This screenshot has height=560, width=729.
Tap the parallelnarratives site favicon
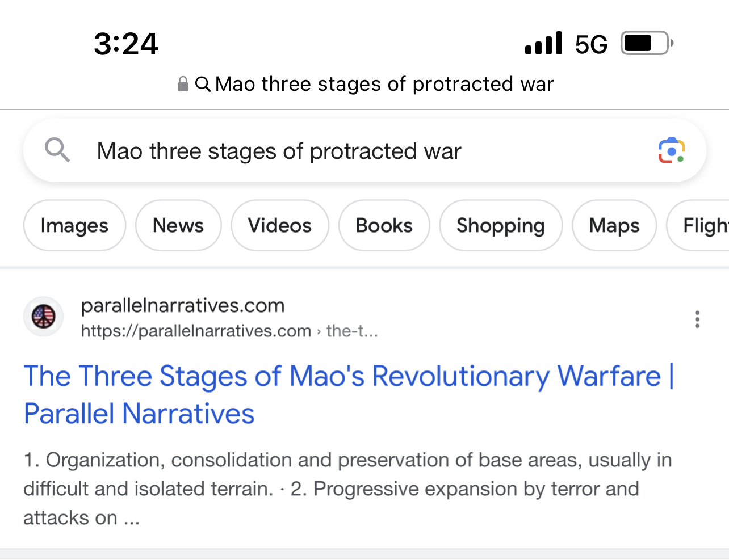tap(43, 317)
